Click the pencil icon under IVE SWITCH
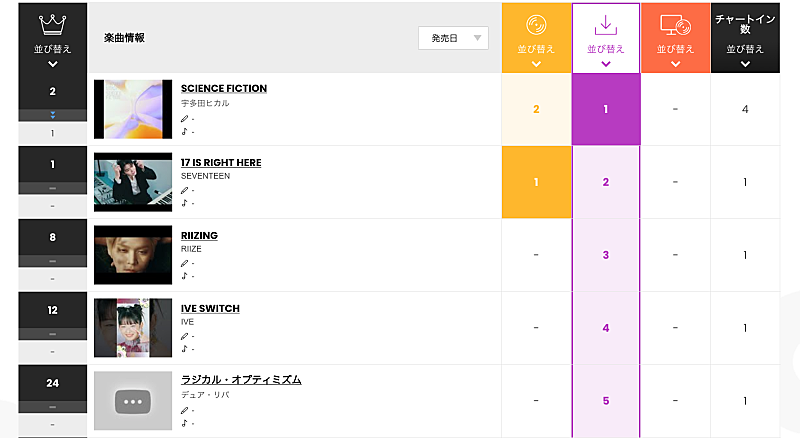Viewport: 800px width, 438px height. [x=184, y=337]
